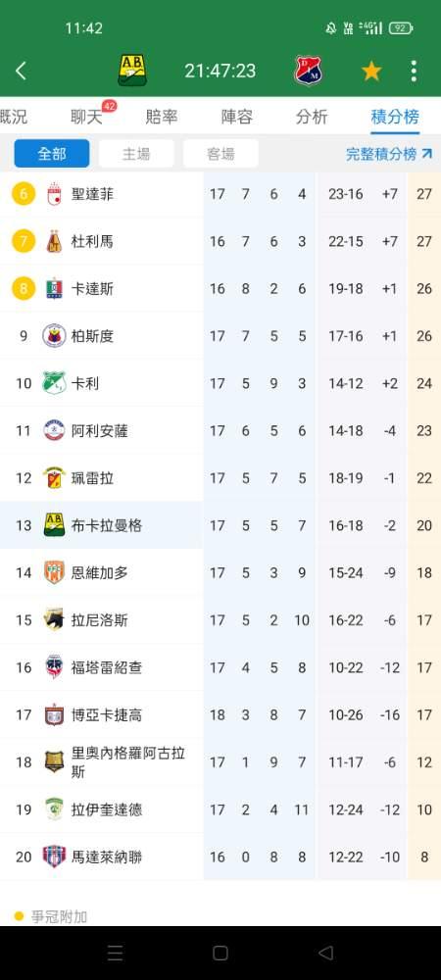Open the three-dot more options menu
Image resolution: width=441 pixels, height=980 pixels.
[x=414, y=72]
